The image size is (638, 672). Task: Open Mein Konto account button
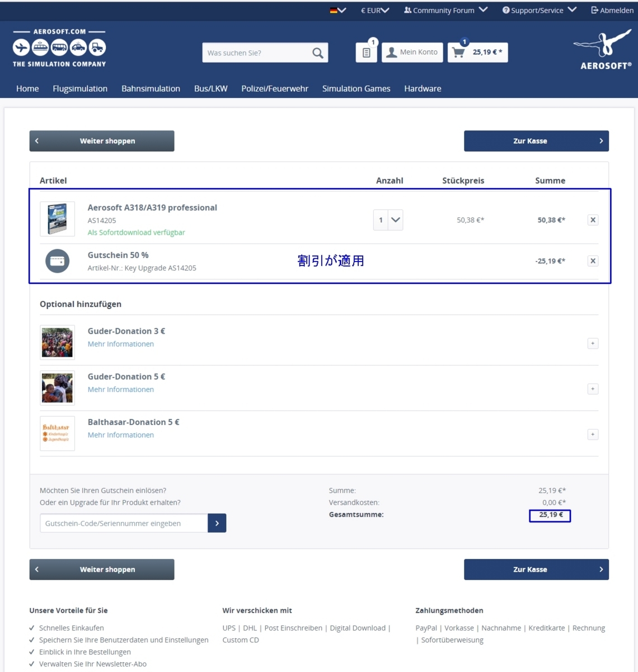pyautogui.click(x=412, y=52)
